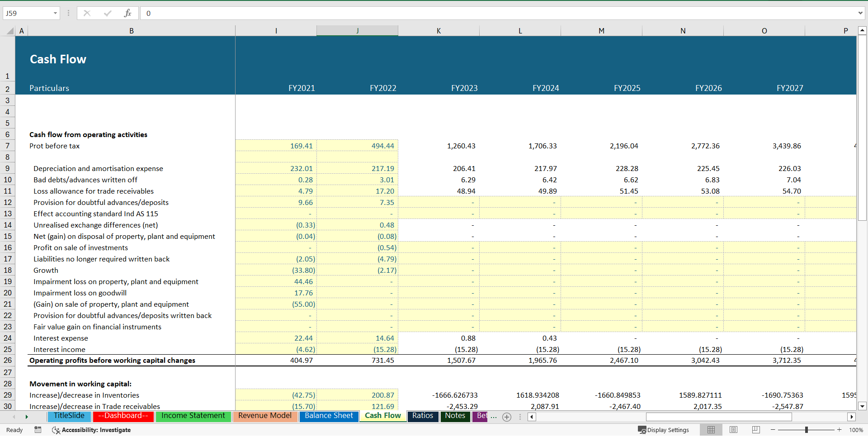This screenshot has width=868, height=437.
Task: Toggle the Cancel (X) in formula bar
Action: [87, 13]
